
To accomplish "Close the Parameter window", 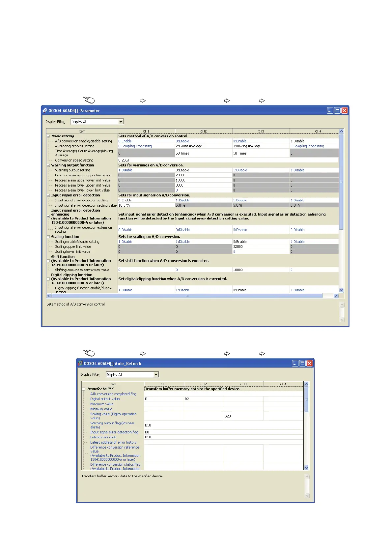I will click(344, 110).
